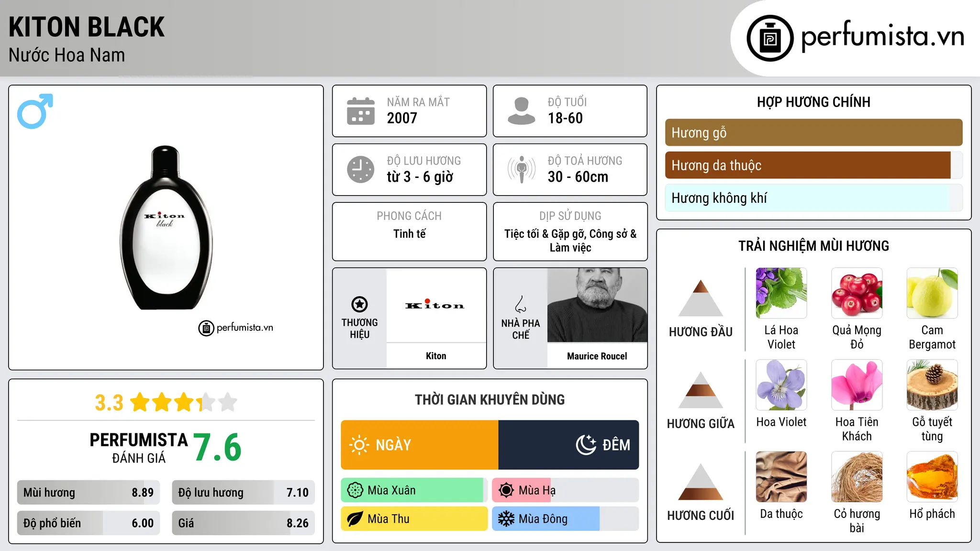Click the star badge icon above Thương hiệu
Viewport: 980px width, 551px height.
pos(359,304)
